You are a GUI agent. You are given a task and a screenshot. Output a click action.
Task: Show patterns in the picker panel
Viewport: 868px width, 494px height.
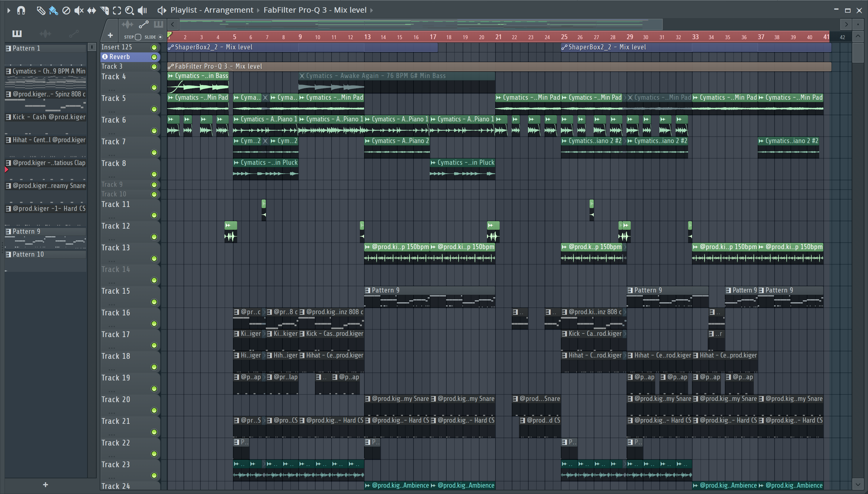tap(17, 33)
